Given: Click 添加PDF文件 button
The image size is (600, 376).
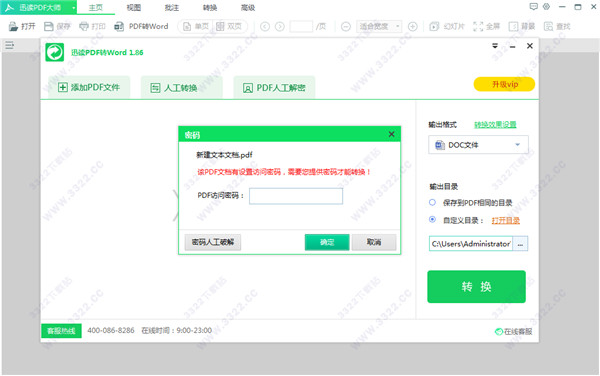Looking at the screenshot, I should (89, 88).
